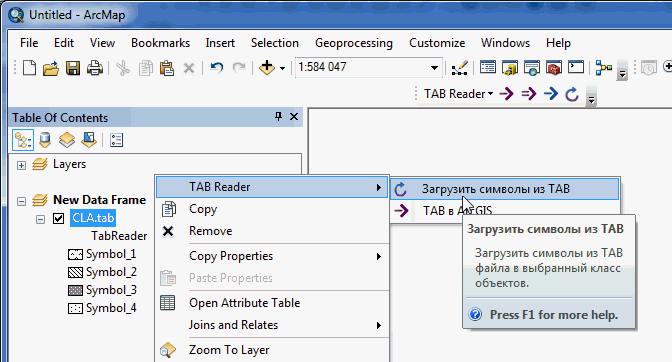Click the purple double-line arrow on TAB Reader toolbar
This screenshot has height=362, width=672.
click(529, 93)
